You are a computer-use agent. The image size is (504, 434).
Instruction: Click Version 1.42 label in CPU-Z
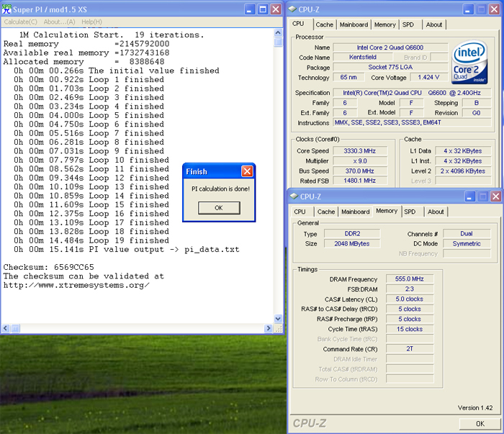(475, 407)
